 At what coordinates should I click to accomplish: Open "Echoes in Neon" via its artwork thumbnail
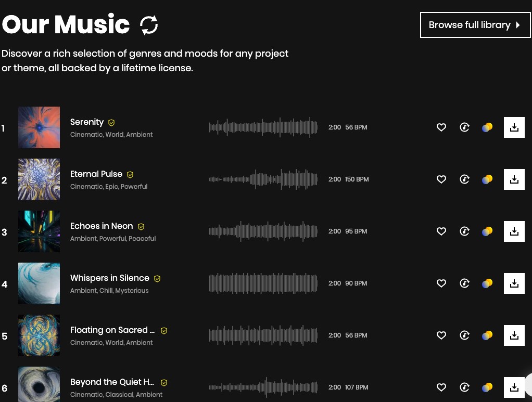(x=39, y=231)
